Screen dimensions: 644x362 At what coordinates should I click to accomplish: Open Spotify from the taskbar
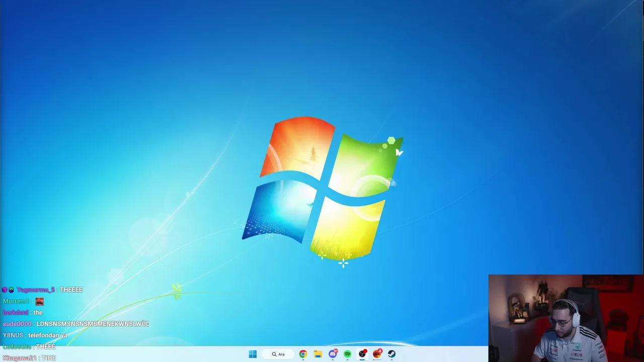pyautogui.click(x=347, y=354)
